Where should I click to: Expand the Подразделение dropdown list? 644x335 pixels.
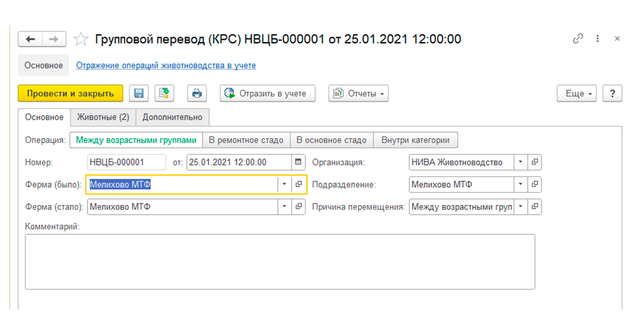[x=520, y=184]
